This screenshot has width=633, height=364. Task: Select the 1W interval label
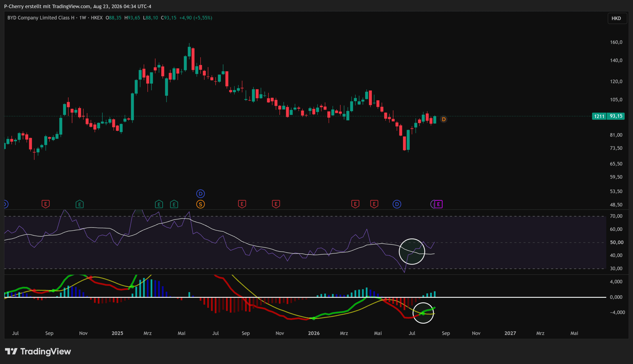(83, 18)
